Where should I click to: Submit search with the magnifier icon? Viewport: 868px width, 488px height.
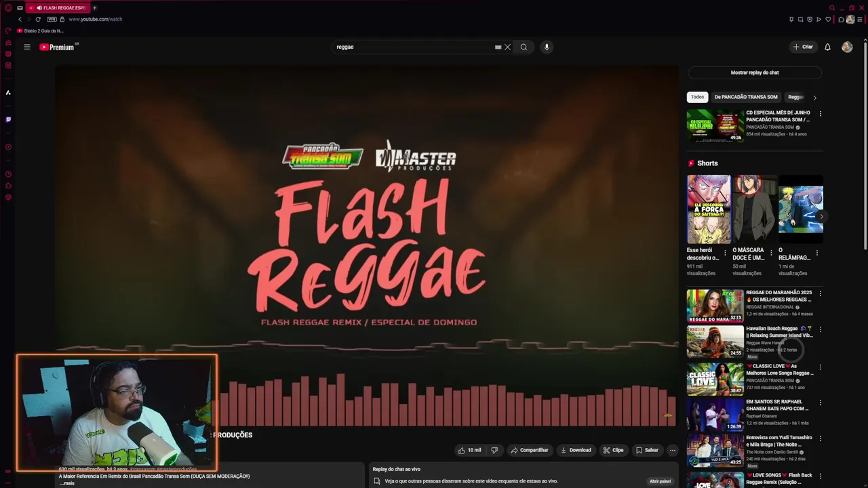pos(524,47)
